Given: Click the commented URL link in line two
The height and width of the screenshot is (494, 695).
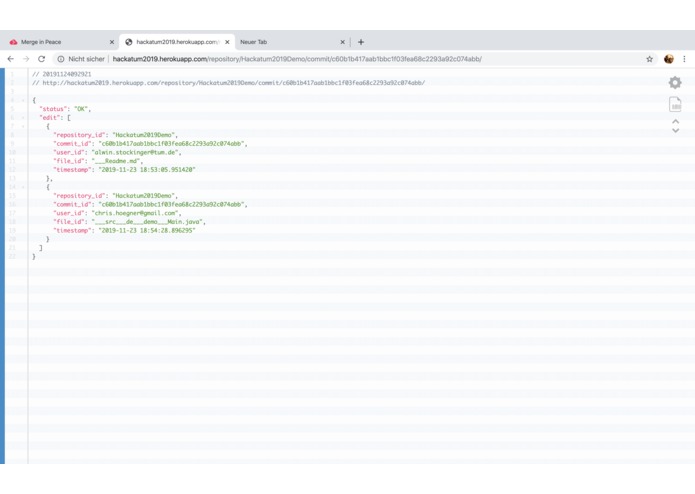Looking at the screenshot, I should pyautogui.click(x=234, y=83).
